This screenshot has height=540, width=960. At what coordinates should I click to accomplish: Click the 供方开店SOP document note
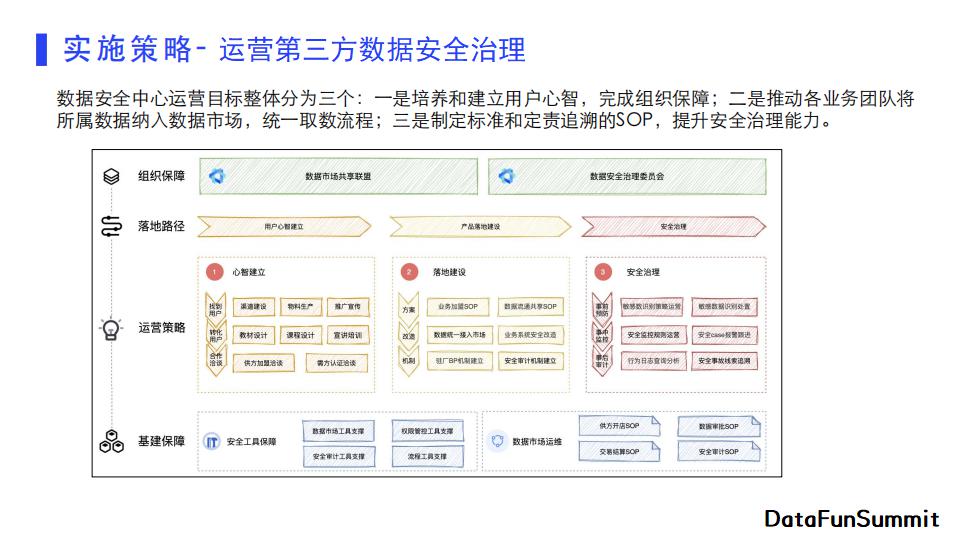[620, 426]
